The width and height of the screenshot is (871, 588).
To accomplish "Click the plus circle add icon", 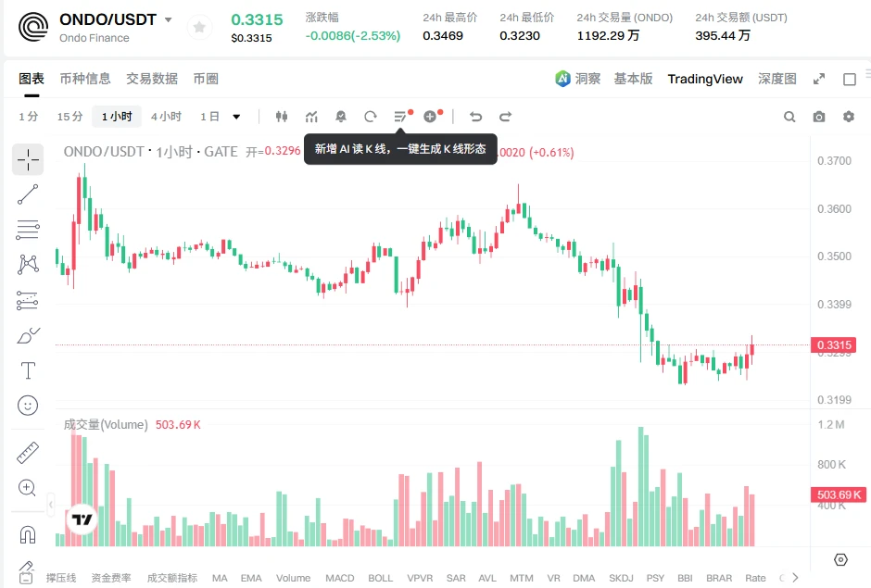I will [430, 117].
